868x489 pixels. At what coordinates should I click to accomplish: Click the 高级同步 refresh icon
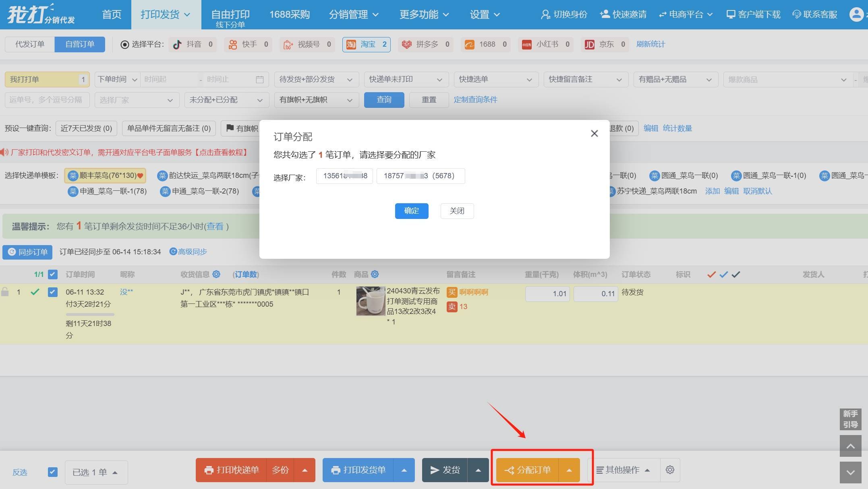click(x=173, y=252)
